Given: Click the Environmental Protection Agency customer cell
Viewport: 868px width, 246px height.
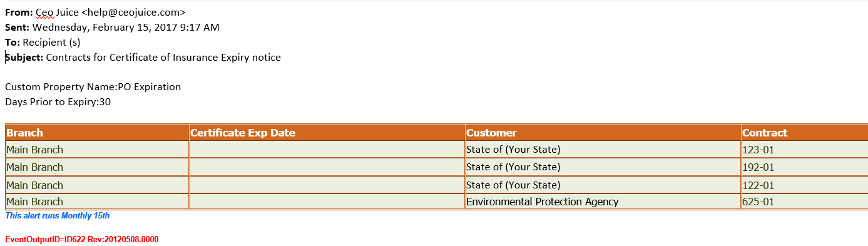Looking at the screenshot, I should coord(603,202).
